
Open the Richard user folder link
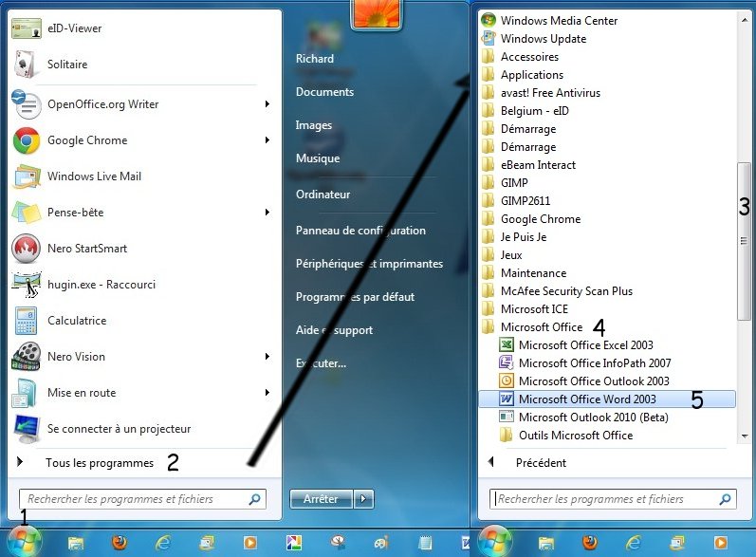pos(315,59)
